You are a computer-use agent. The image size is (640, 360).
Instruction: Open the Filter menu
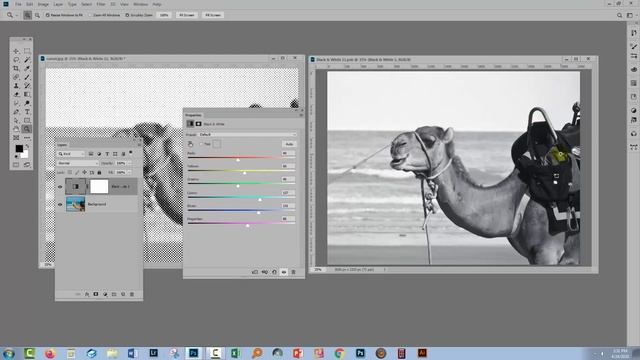pyautogui.click(x=101, y=4)
